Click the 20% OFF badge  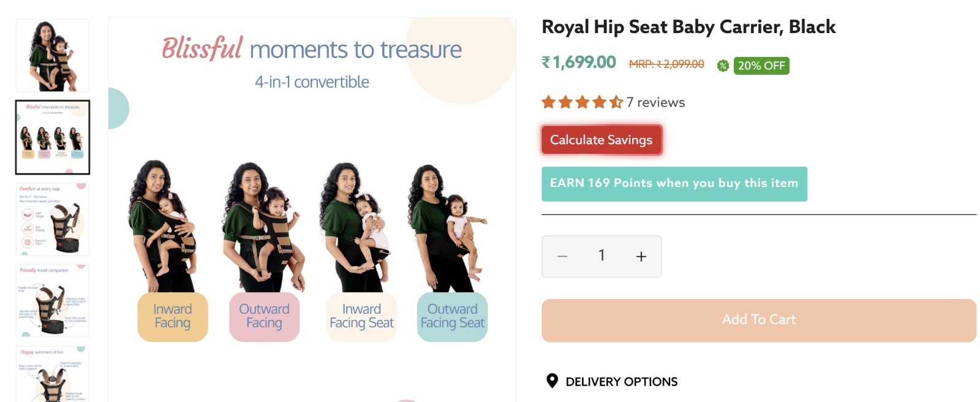[x=761, y=66]
